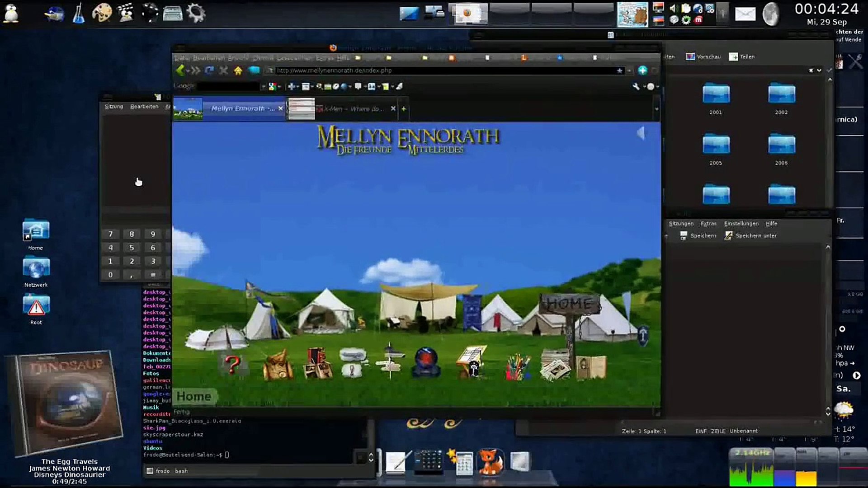Click the signpost icon on the meadow

tap(391, 361)
